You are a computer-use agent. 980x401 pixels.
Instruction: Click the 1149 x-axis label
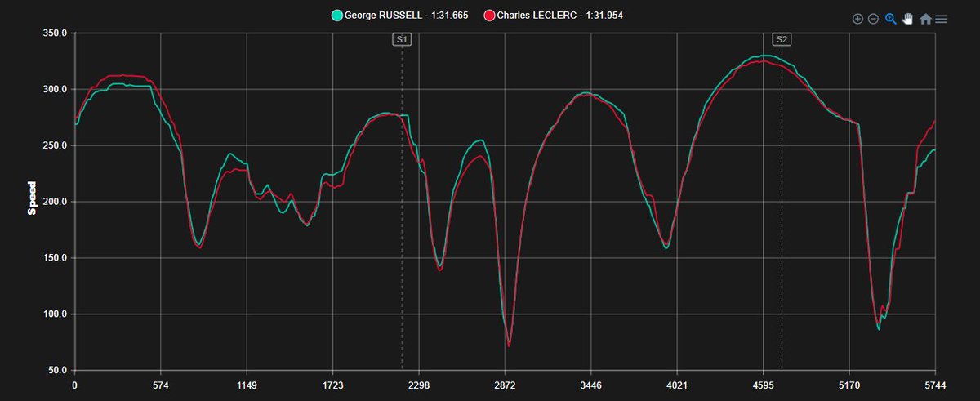[247, 385]
